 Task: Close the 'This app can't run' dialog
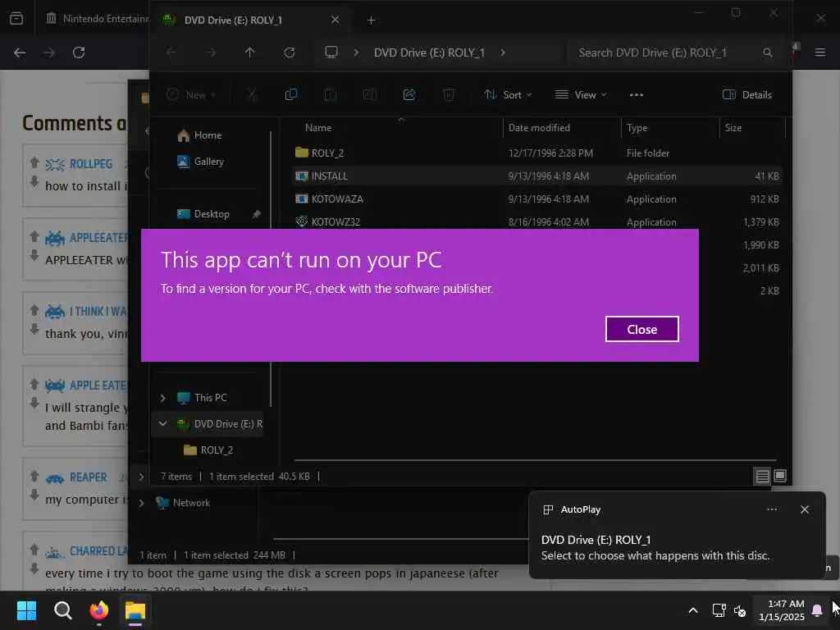click(x=641, y=329)
